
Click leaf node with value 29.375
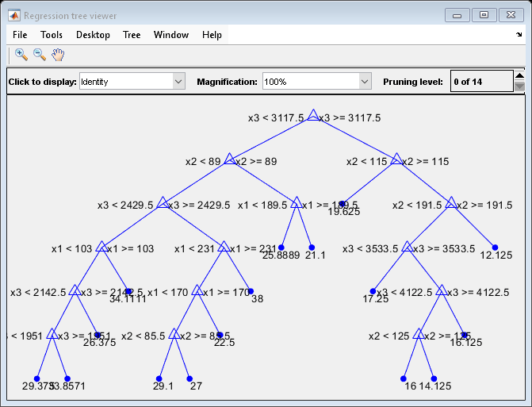point(36,378)
